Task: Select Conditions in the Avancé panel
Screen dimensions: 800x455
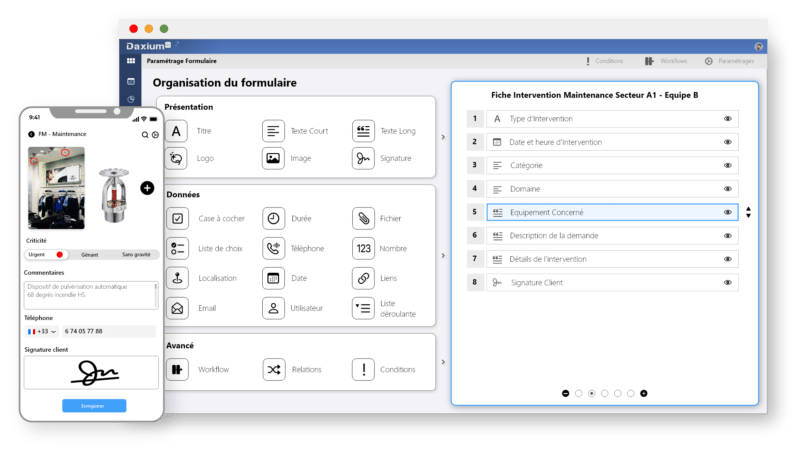Action: point(363,369)
